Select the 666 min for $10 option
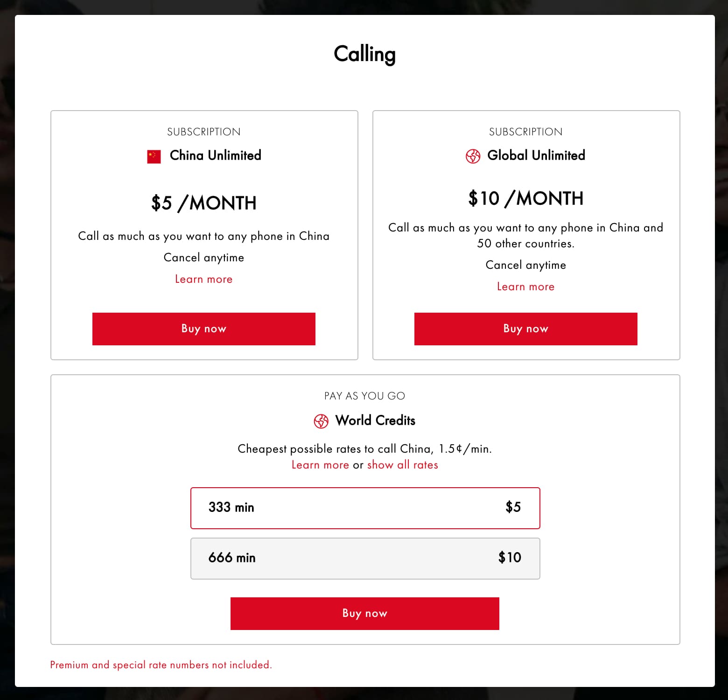Image resolution: width=728 pixels, height=700 pixels. (x=365, y=558)
